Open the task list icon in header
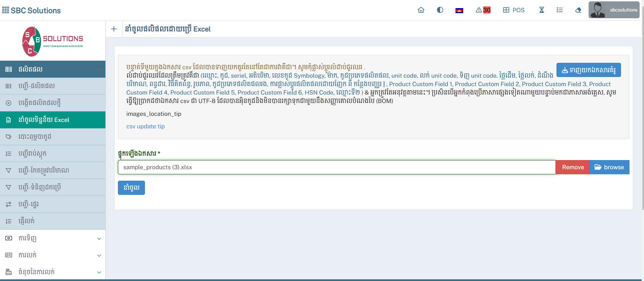This screenshot has width=644, height=281. click(x=560, y=10)
